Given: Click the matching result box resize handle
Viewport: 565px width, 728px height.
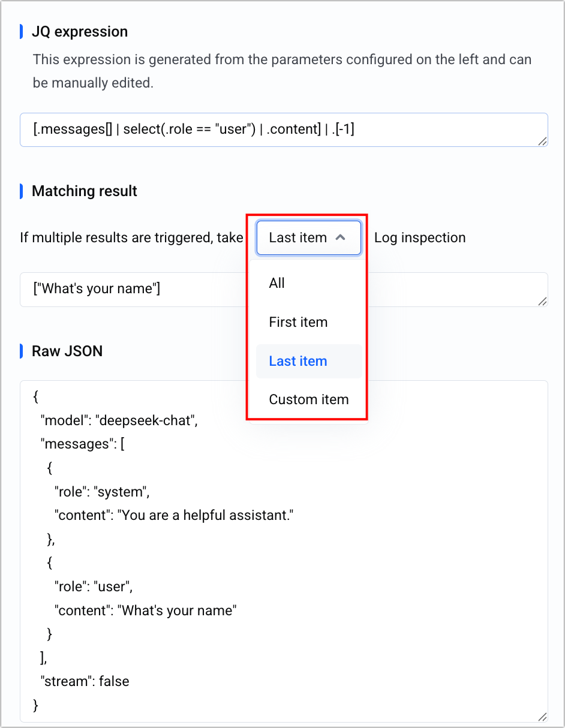Looking at the screenshot, I should click(542, 302).
